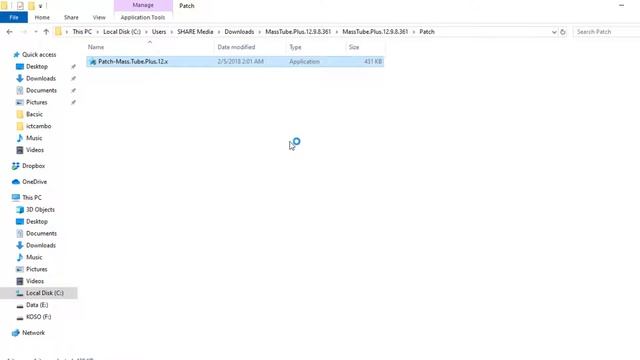Open Quick access in navigation pane
The width and height of the screenshot is (640, 360).
click(x=39, y=55)
